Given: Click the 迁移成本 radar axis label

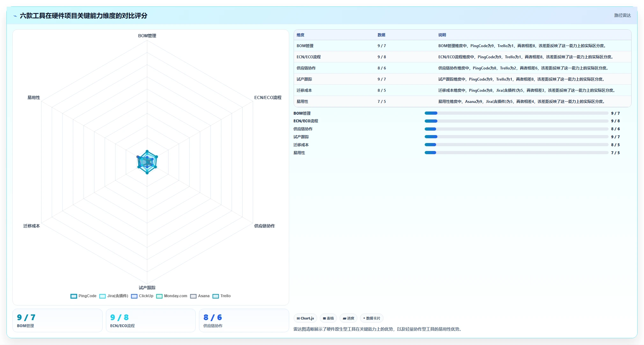Looking at the screenshot, I should [x=32, y=226].
